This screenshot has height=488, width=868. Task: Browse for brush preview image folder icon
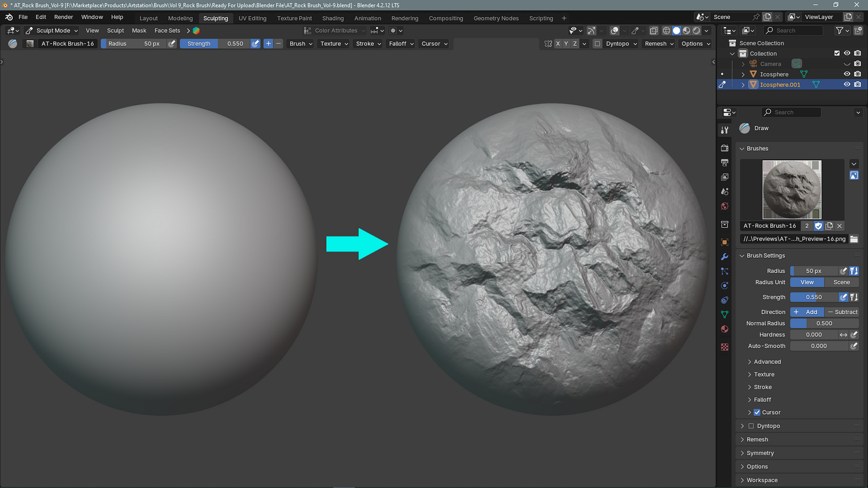click(x=854, y=239)
